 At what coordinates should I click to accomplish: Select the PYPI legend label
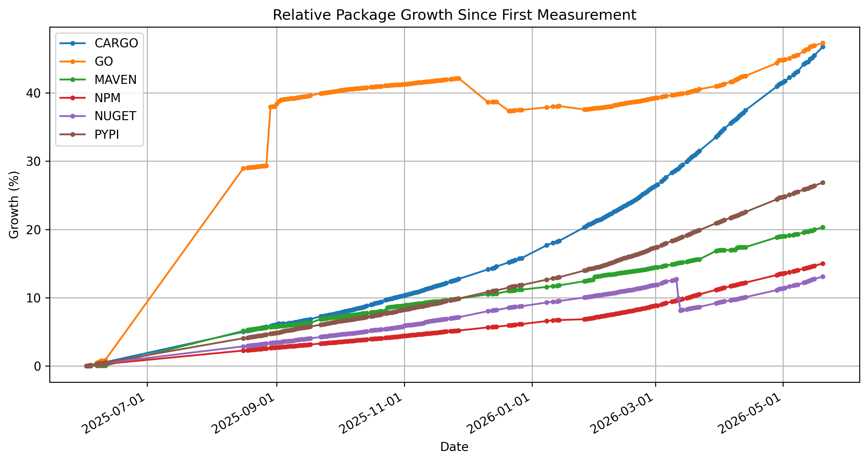[x=107, y=134]
